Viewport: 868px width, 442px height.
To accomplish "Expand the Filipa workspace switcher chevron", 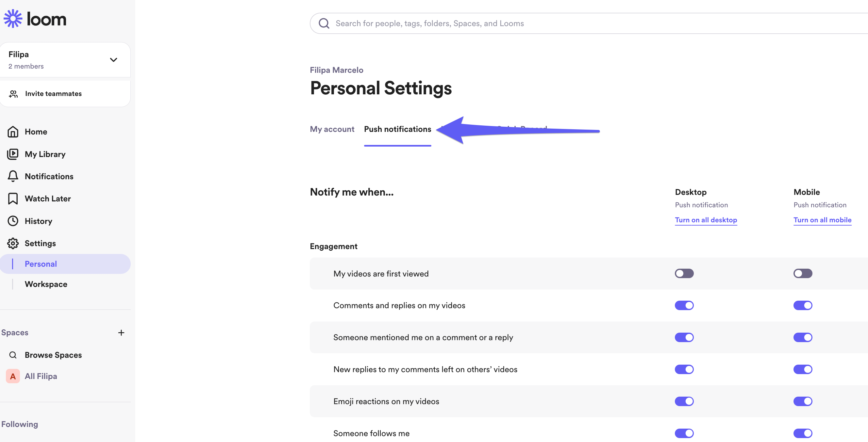I will pos(113,60).
